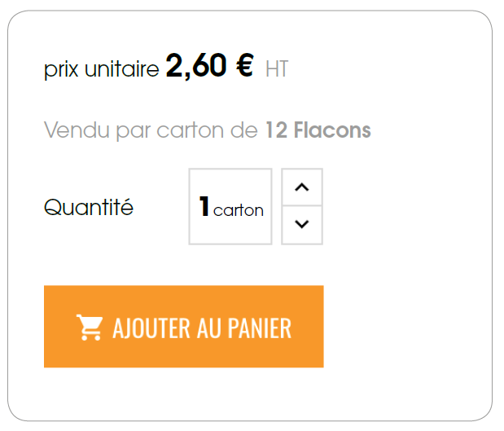Click the Vendu par carton de text
Image resolution: width=504 pixels, height=431 pixels.
point(151,130)
